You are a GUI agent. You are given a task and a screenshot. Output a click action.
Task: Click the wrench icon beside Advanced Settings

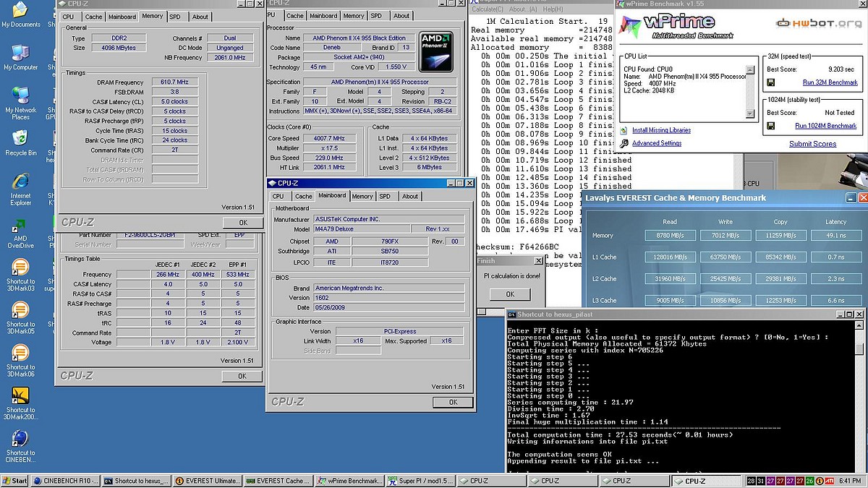click(624, 143)
